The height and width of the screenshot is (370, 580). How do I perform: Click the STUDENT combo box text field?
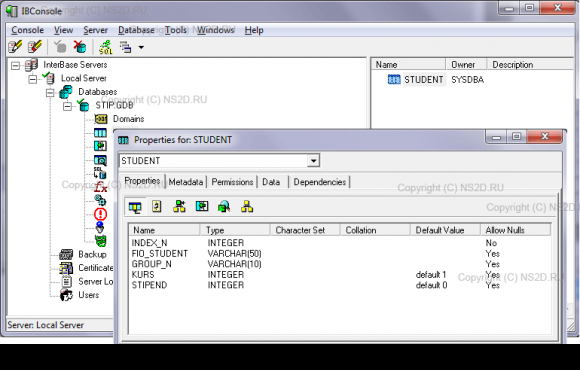(214, 161)
